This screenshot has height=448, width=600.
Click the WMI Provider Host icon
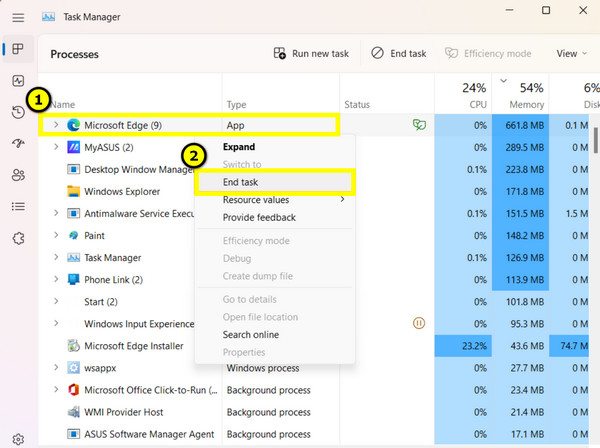73,412
